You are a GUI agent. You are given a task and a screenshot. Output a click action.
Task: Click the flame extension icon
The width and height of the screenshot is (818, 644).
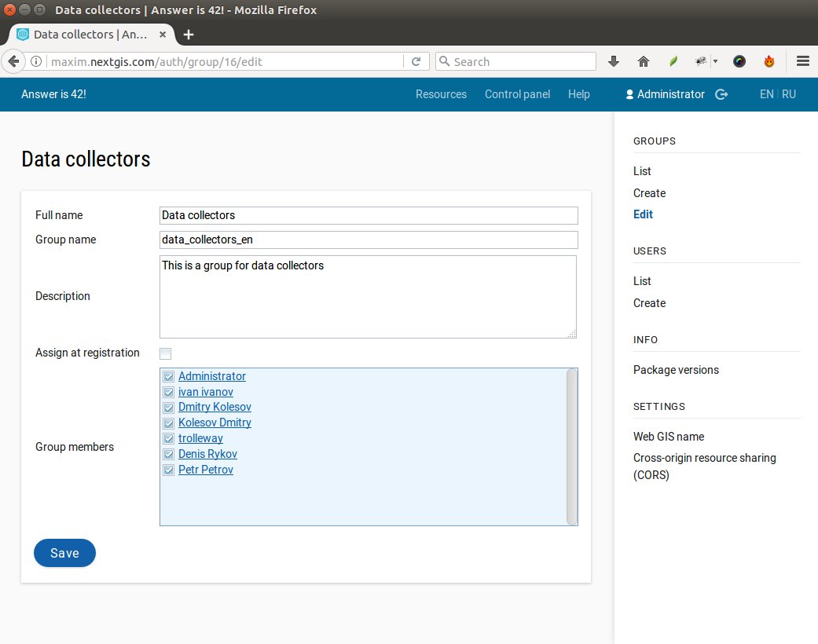coord(769,60)
